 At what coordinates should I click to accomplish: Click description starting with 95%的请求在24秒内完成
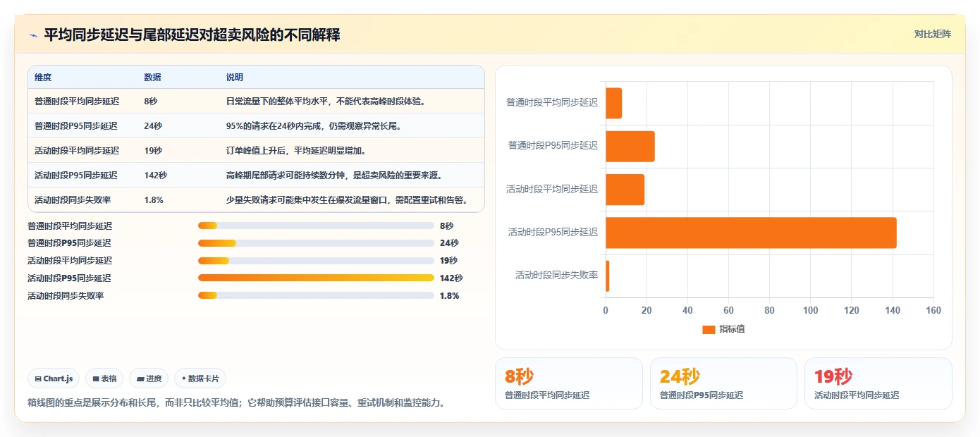pyautogui.click(x=314, y=126)
